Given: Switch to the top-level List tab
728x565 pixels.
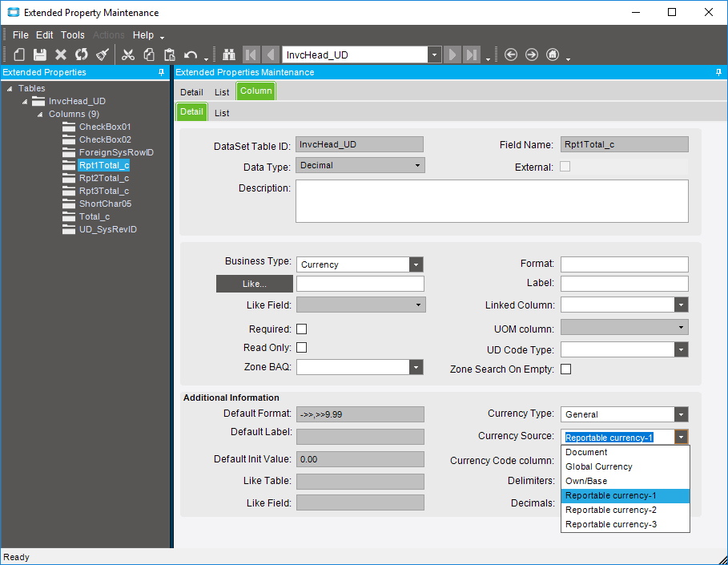Looking at the screenshot, I should [x=222, y=92].
